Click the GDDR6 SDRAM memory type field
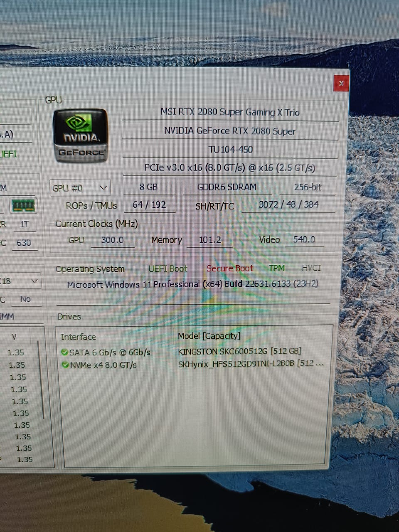 tap(227, 187)
